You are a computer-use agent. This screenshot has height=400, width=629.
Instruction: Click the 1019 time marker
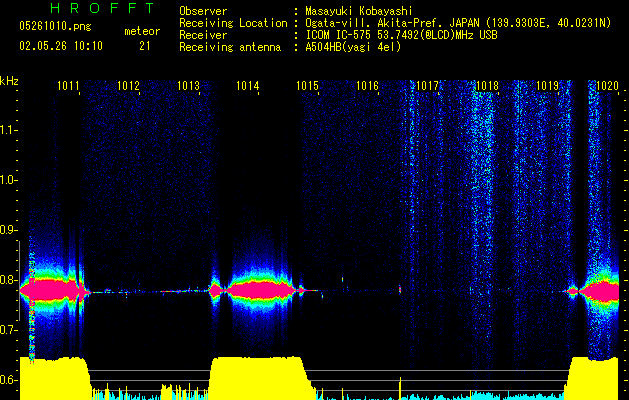click(x=547, y=85)
